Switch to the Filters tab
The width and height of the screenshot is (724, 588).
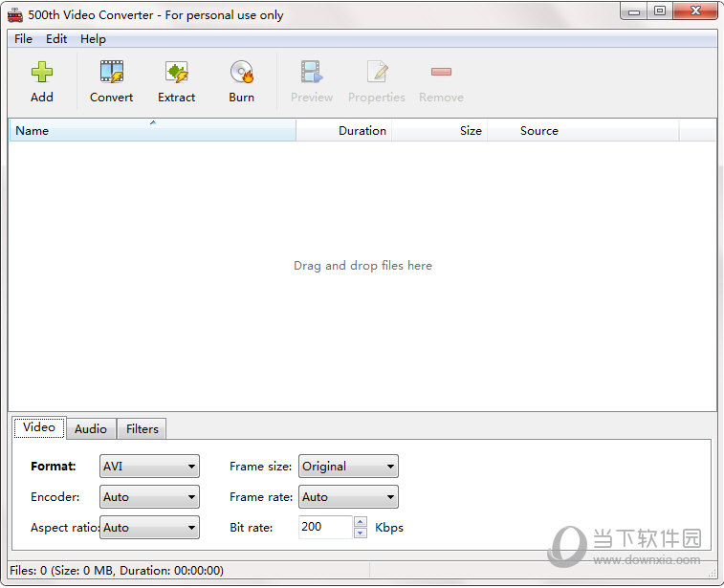point(143,428)
